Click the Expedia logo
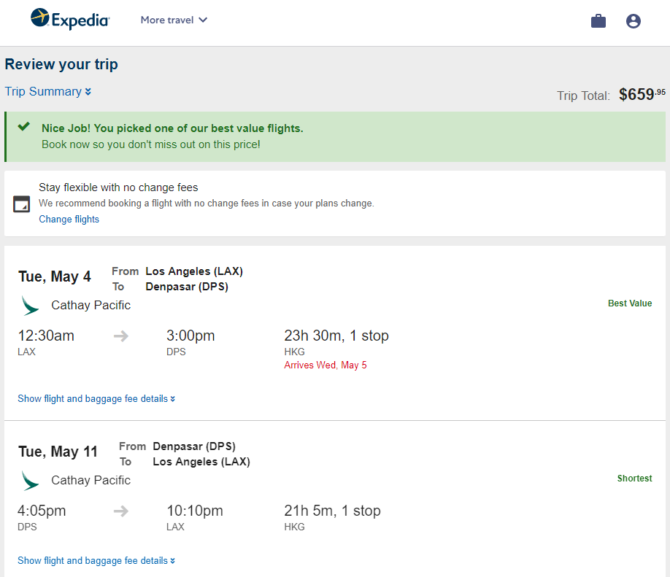This screenshot has height=577, width=670. pyautogui.click(x=70, y=19)
